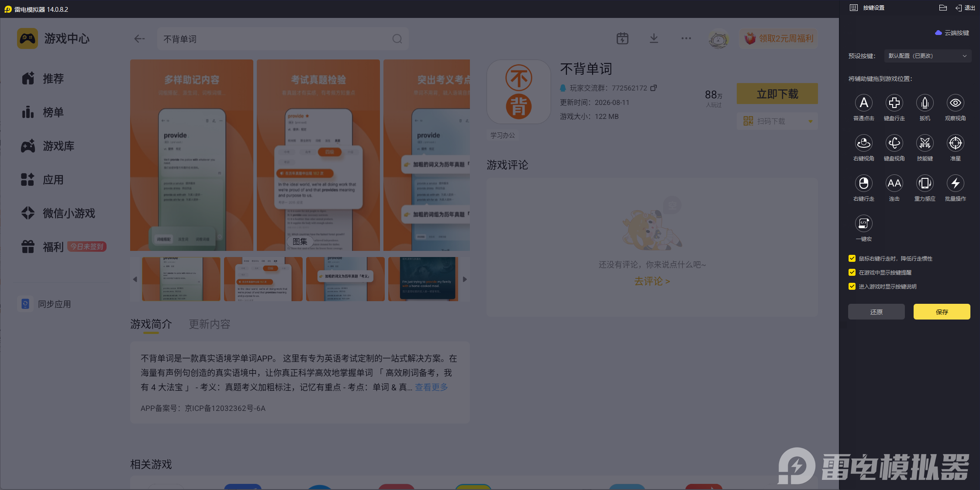Open the 多样助记内容 screenshot
The width and height of the screenshot is (980, 490).
pyautogui.click(x=192, y=155)
